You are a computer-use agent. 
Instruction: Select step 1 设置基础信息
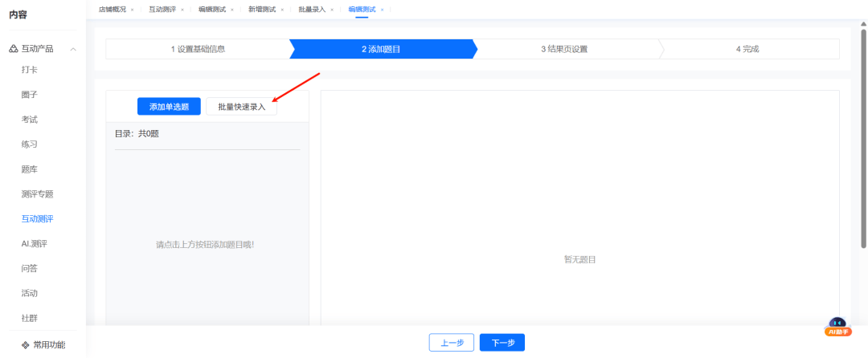(198, 49)
